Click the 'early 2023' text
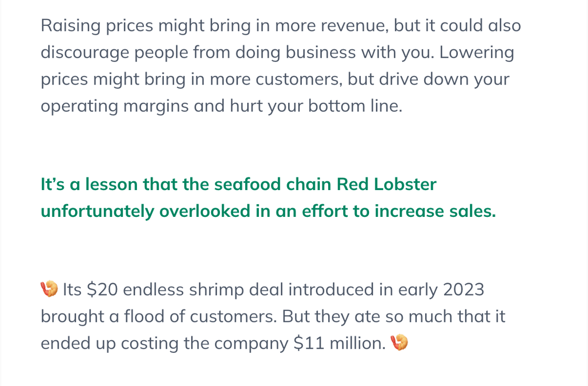 (441, 289)
